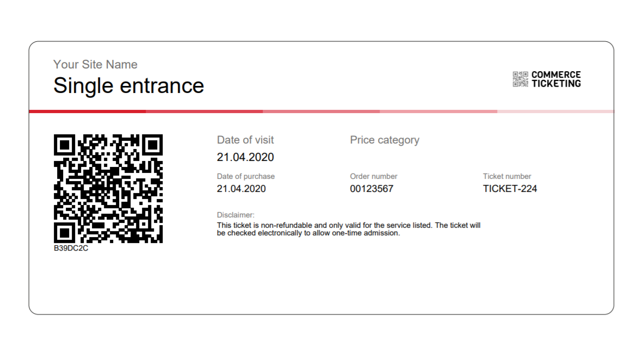Select order number 00123567
Viewport: 644px width, 349px height.
[371, 189]
